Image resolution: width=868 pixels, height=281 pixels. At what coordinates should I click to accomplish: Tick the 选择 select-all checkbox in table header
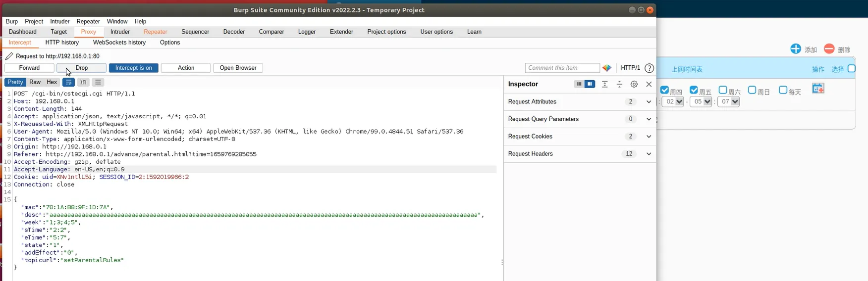pyautogui.click(x=852, y=69)
